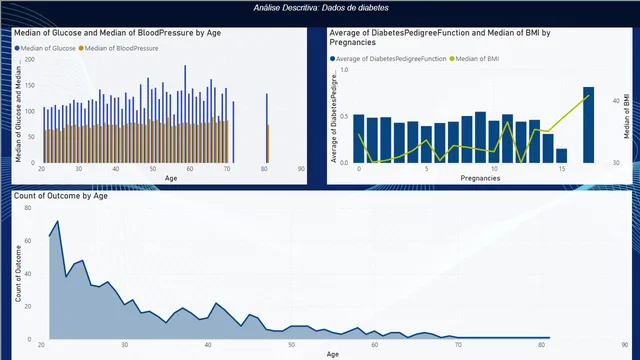
Task: Click the lone blue bar at age 72
Action: coord(233,132)
